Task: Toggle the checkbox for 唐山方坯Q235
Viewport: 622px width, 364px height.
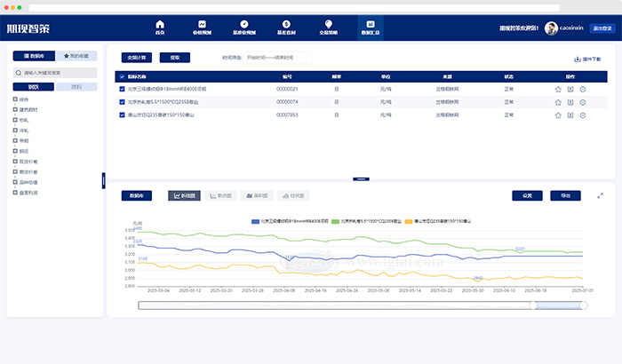Action: coord(122,115)
